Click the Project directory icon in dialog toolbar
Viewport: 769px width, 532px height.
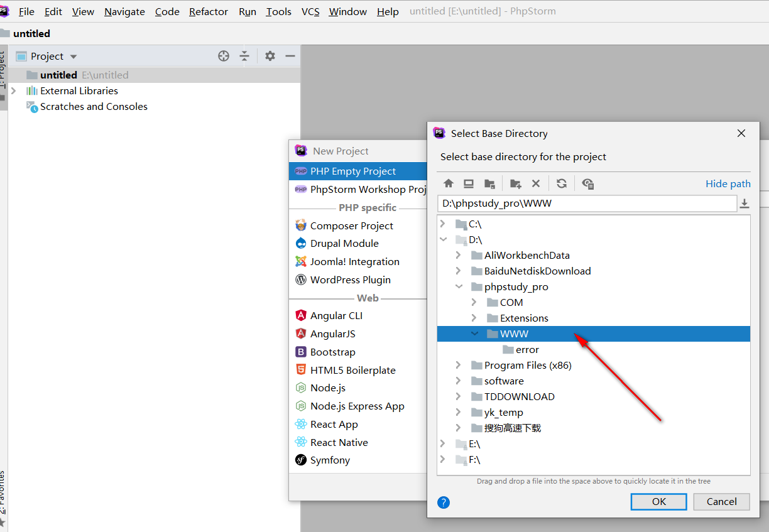click(x=489, y=183)
